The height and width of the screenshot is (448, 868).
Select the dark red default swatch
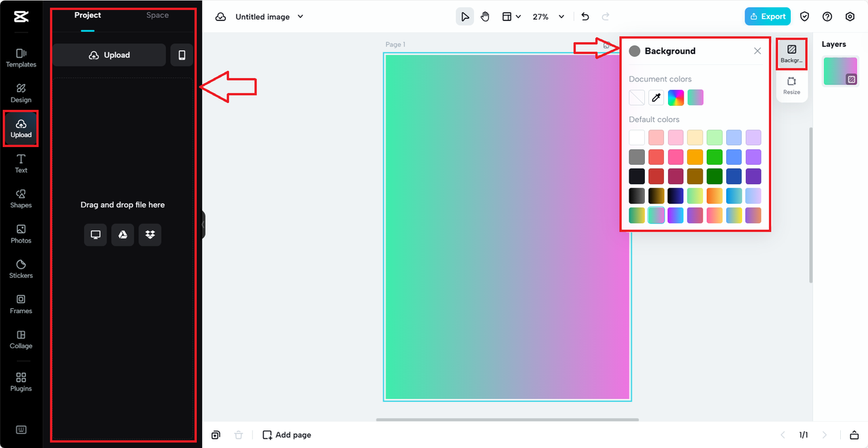656,176
